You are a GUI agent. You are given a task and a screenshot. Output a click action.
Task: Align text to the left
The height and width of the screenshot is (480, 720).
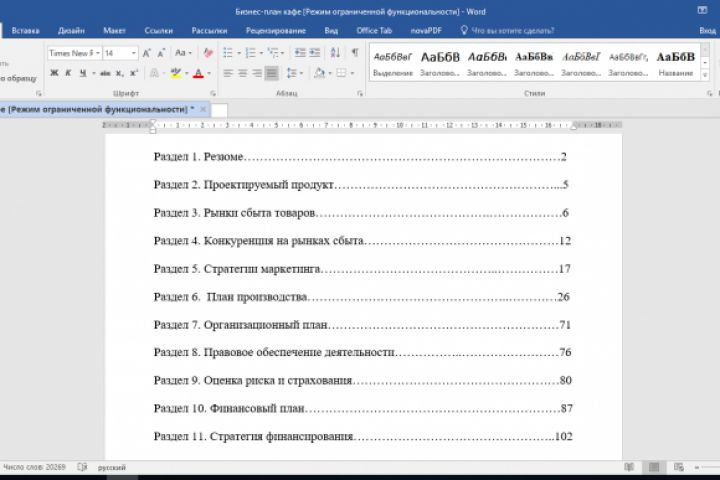coord(228,73)
